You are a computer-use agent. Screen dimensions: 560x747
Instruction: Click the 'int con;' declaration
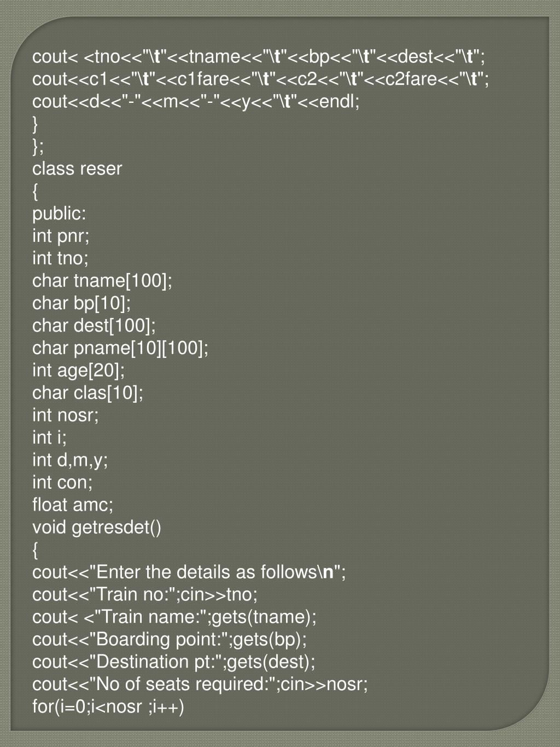point(62,483)
